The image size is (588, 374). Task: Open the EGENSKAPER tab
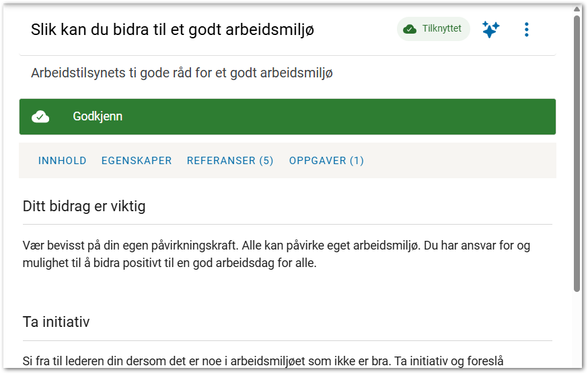click(x=137, y=161)
